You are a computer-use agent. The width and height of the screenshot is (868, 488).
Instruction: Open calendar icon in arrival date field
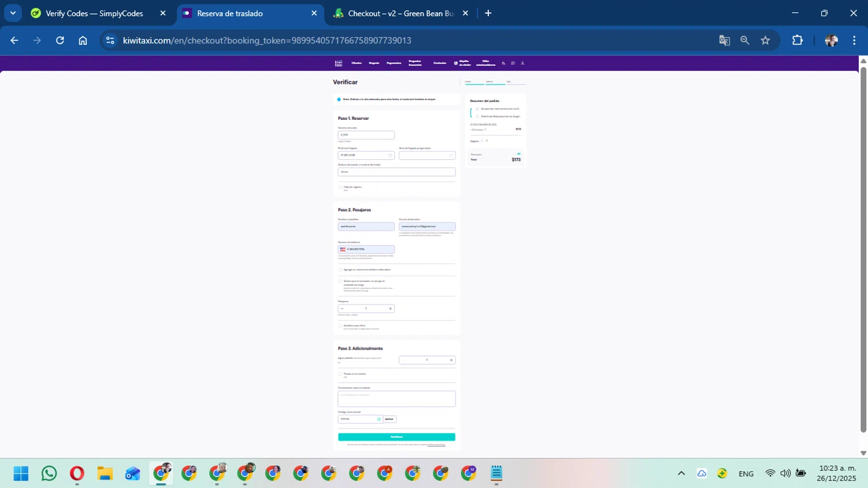tap(390, 155)
